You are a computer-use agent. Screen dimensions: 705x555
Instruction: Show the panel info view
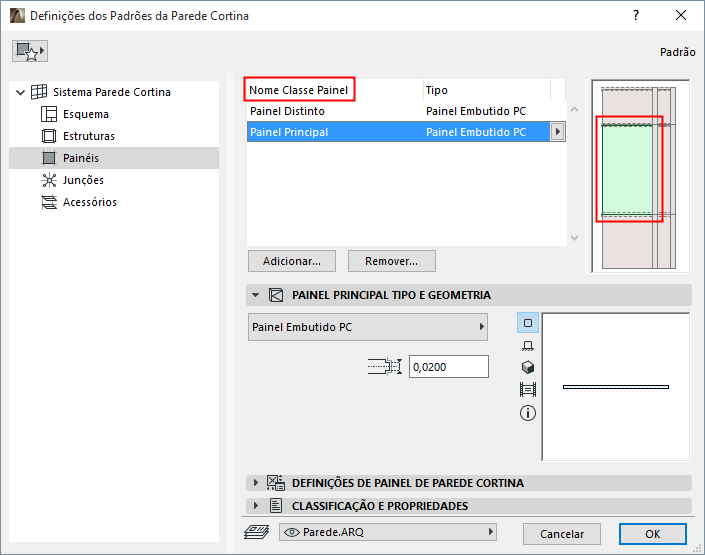[528, 413]
